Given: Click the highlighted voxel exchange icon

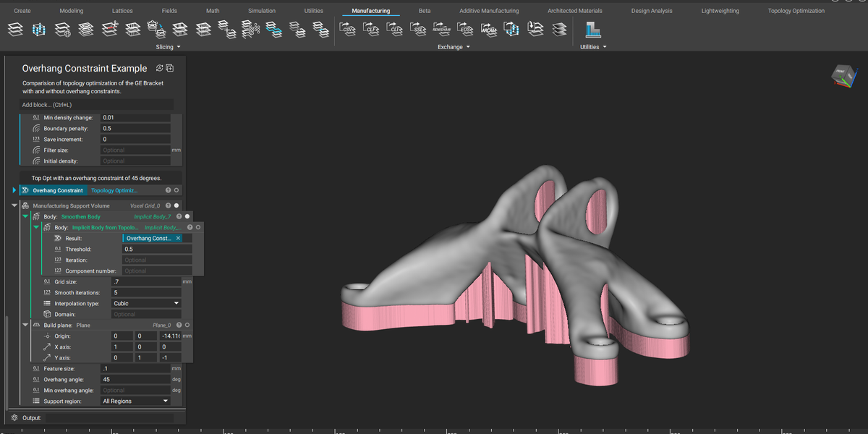Looking at the screenshot, I should coord(512,29).
